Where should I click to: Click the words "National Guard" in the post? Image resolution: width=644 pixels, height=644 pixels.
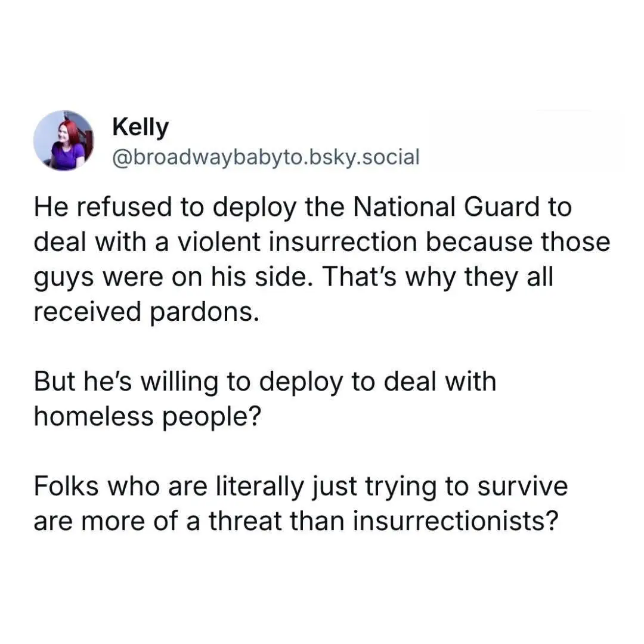[462, 206]
